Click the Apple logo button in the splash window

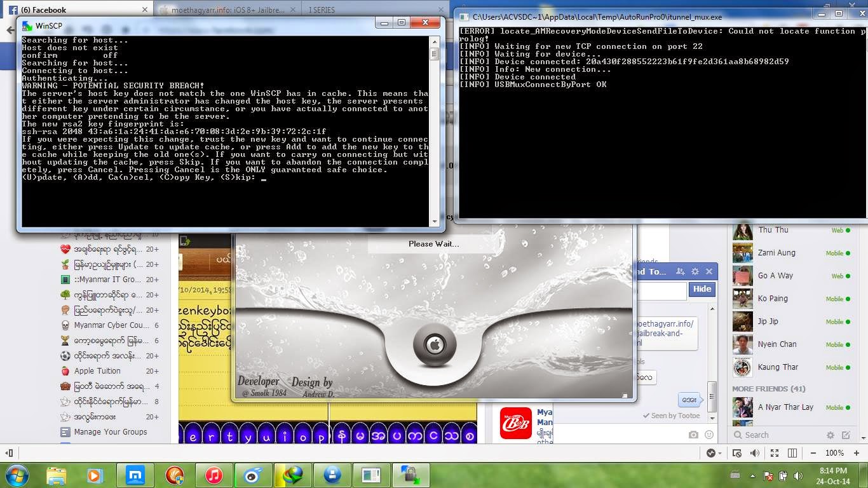point(435,346)
